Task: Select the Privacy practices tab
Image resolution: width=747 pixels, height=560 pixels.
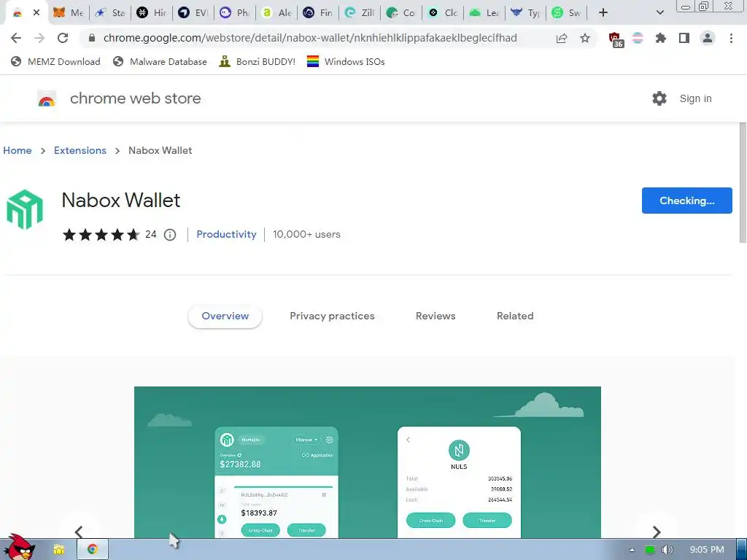Action: click(332, 316)
